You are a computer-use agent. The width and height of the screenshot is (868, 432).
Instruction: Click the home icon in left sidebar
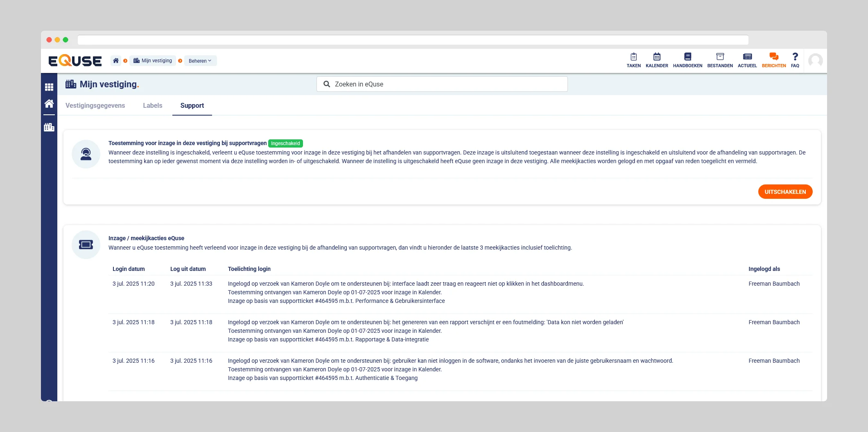[49, 104]
